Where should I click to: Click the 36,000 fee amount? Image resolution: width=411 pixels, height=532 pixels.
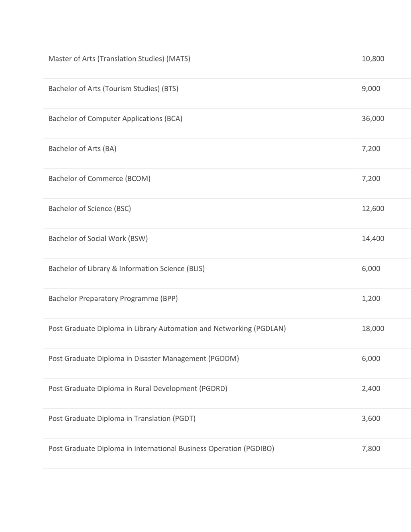coord(373,118)
